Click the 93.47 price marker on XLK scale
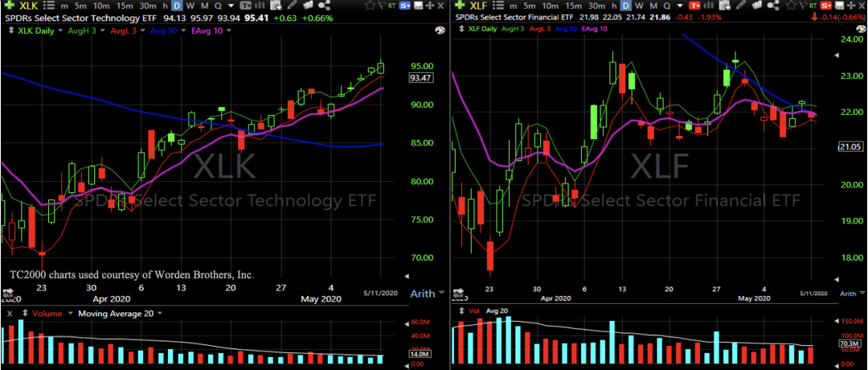868x370 pixels. tap(420, 78)
